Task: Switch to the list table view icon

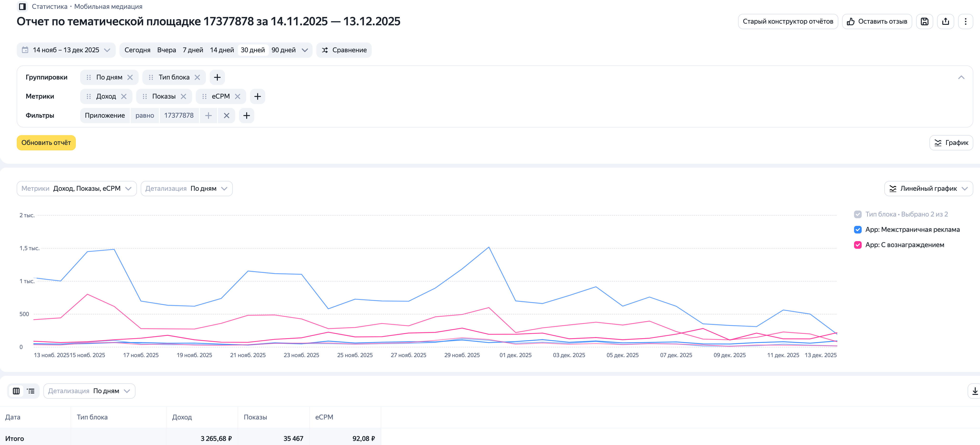Action: [x=31, y=391]
